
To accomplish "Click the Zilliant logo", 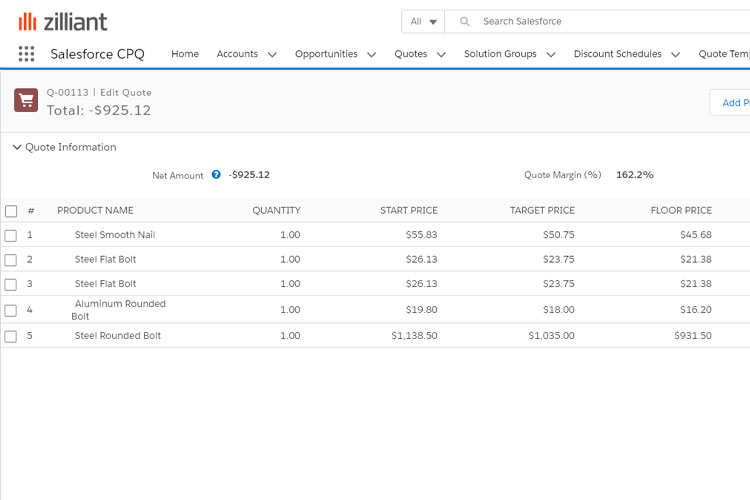I will point(62,21).
